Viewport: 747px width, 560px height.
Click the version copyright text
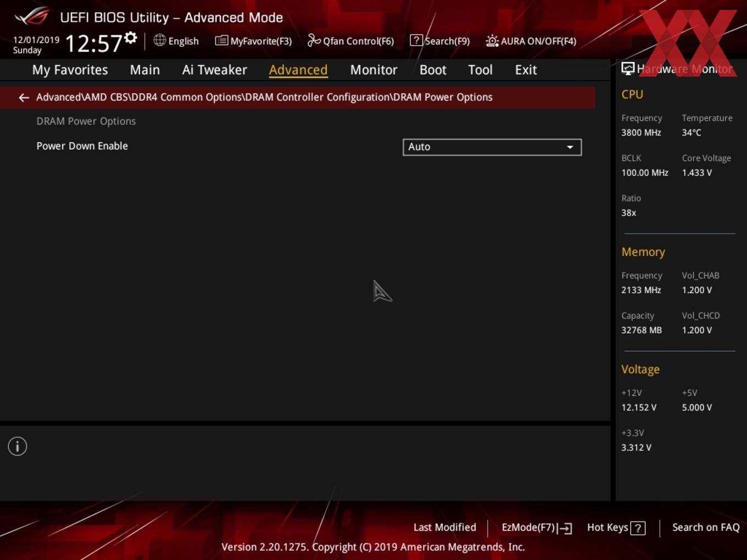[x=373, y=547]
